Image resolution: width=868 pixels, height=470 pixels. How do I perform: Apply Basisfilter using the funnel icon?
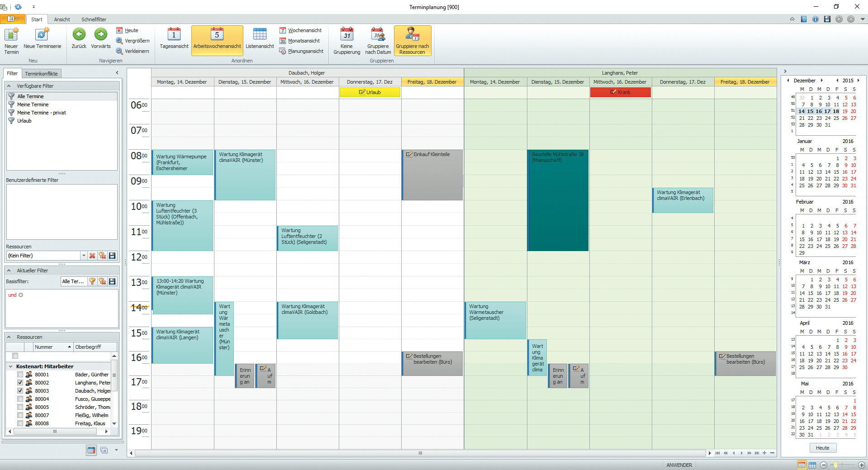coord(92,281)
